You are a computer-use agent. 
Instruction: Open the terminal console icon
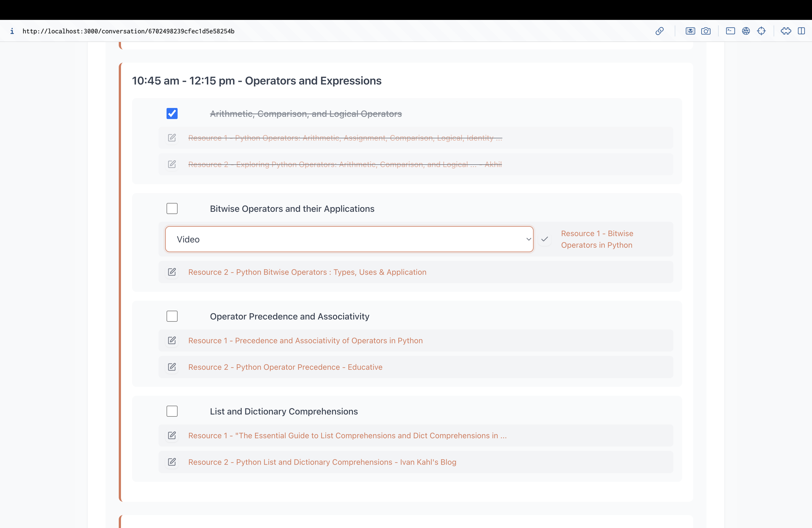730,31
